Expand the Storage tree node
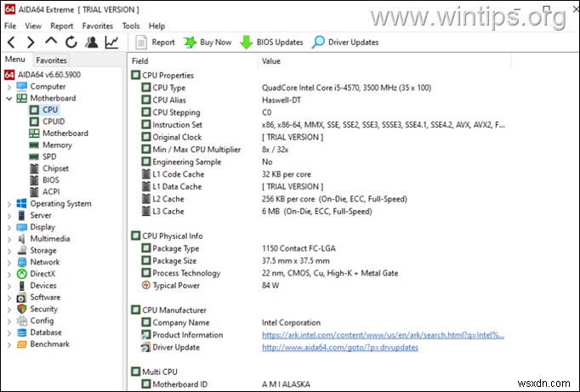Viewport: 580px width, 392px height. [9, 251]
